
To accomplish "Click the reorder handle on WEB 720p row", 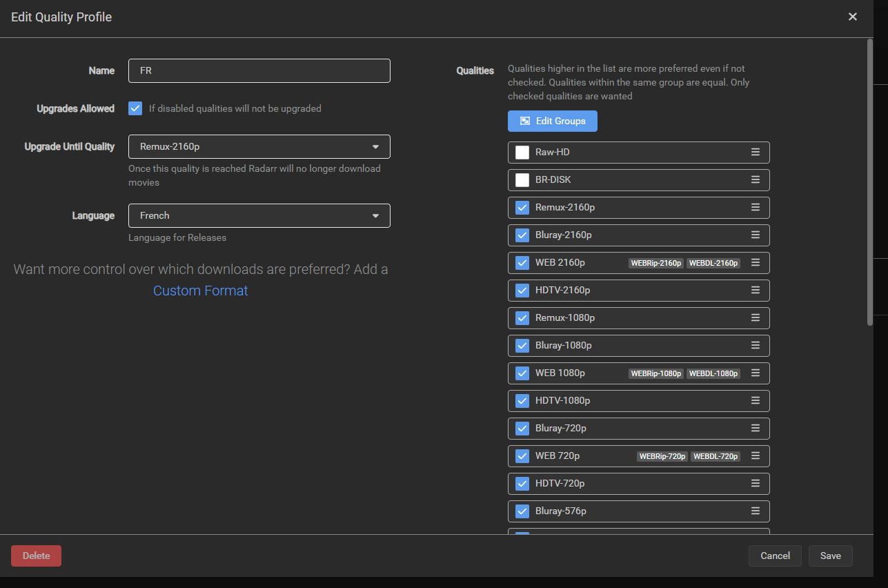I will 756,455.
